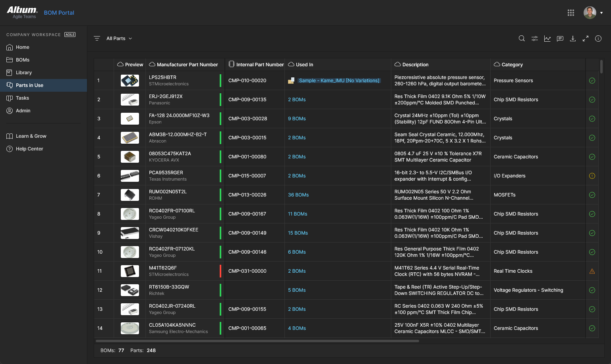
Task: Open the comments speech bubble icon
Action: [x=560, y=39]
